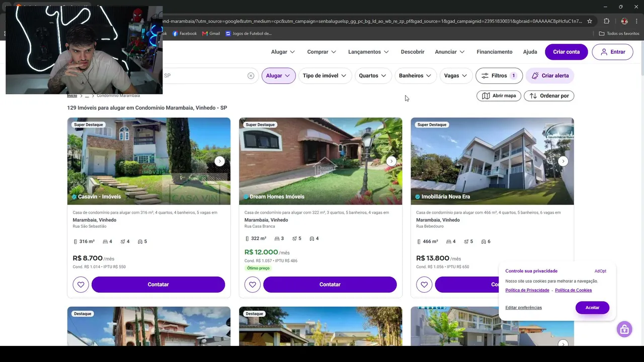Contact the Casavin R$ 8.700 listing
The image size is (644, 362).
(x=158, y=285)
